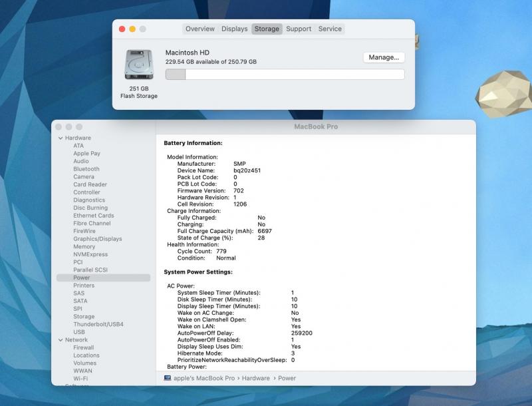Click the AutoPowerOff Delay value 259200

(x=302, y=333)
